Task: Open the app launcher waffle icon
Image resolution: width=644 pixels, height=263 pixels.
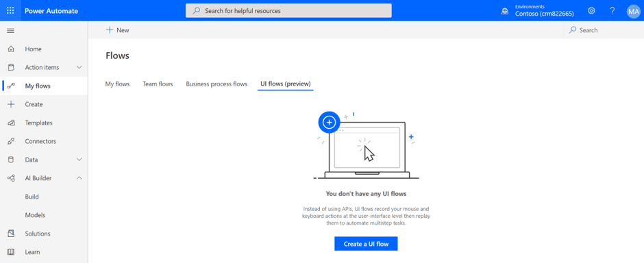Action: click(11, 11)
